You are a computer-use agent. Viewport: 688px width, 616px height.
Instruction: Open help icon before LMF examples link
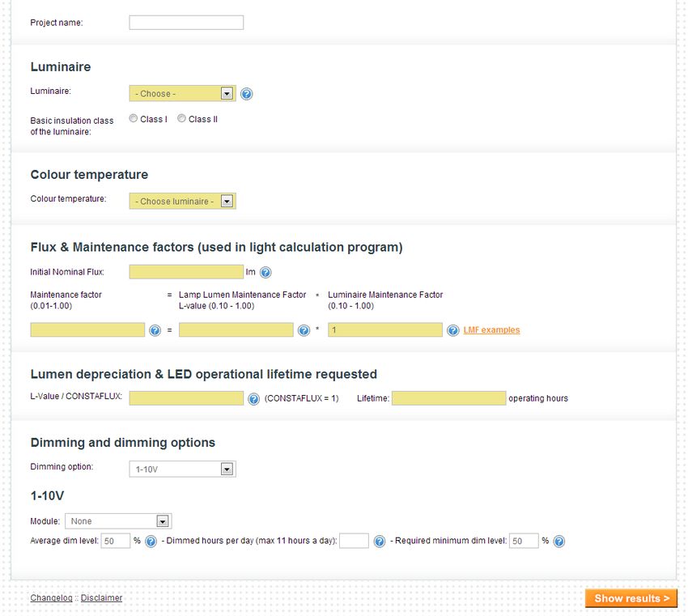(x=452, y=330)
